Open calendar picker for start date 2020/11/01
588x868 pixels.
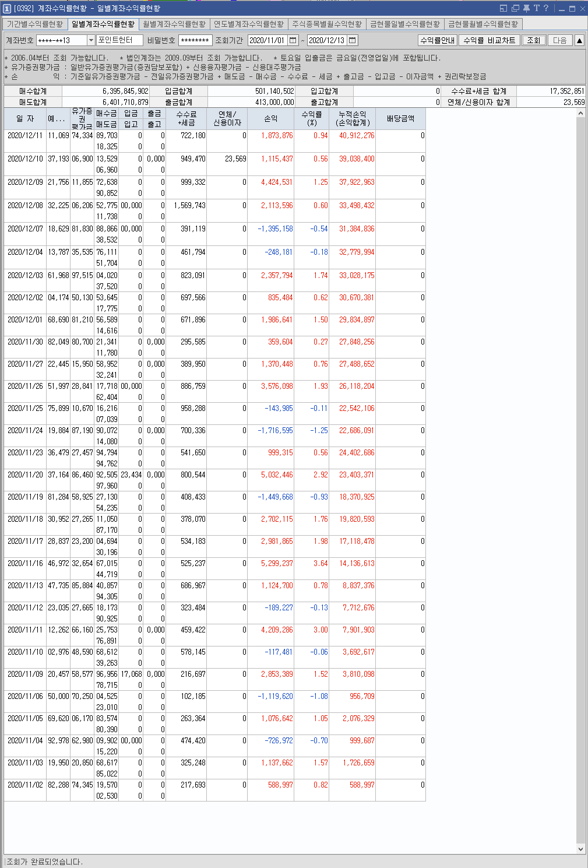pyautogui.click(x=293, y=40)
